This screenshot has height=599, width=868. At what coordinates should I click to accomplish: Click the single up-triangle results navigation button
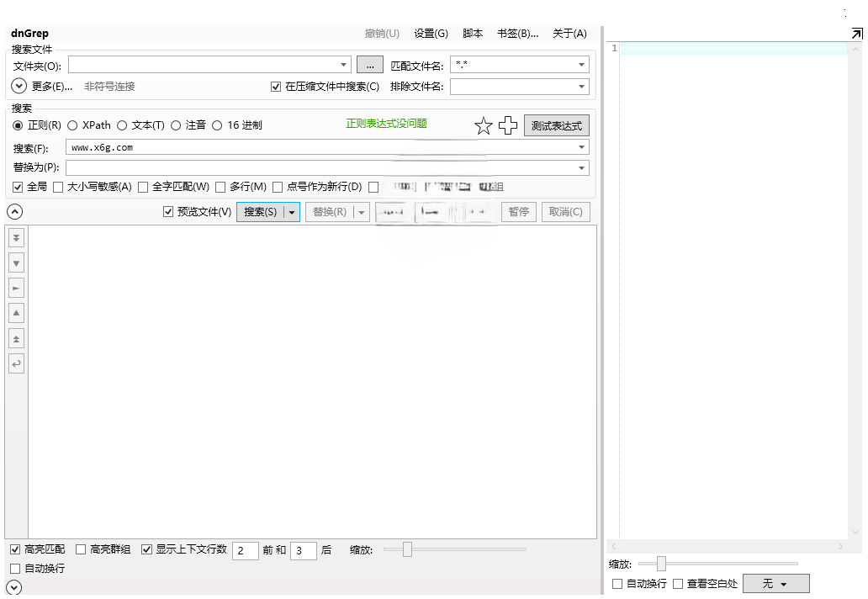[17, 313]
